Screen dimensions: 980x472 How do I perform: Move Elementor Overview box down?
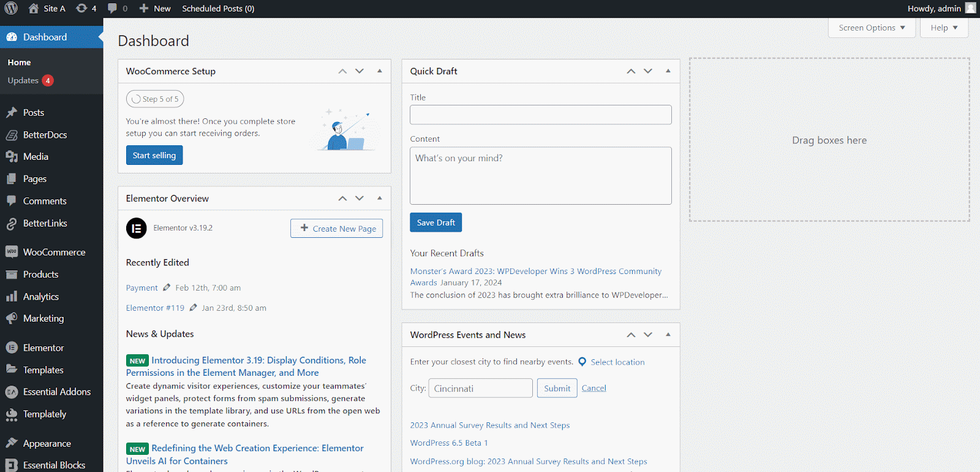click(360, 199)
